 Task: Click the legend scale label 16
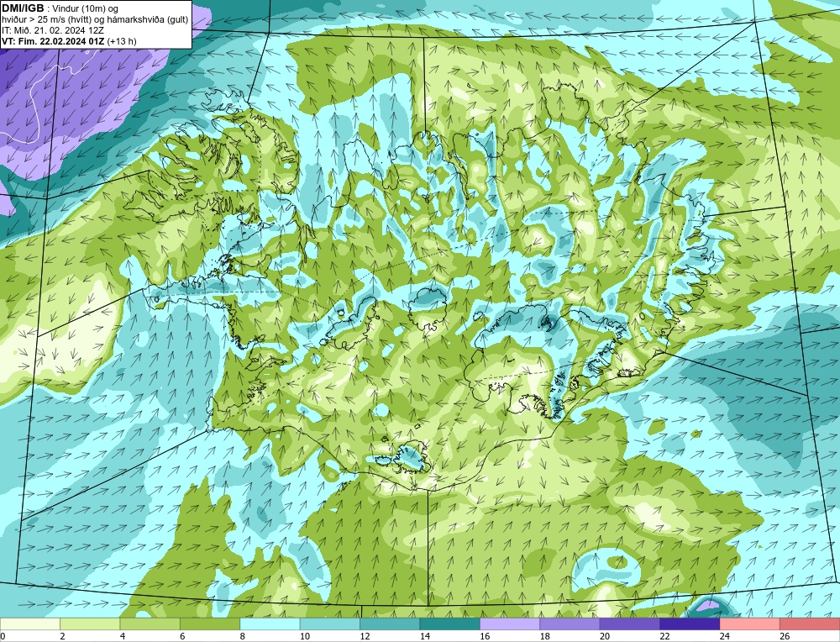[x=485, y=637]
